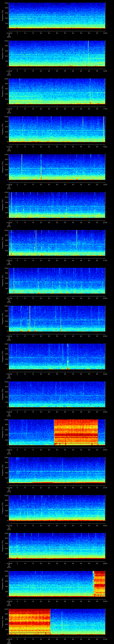Click the 28:00 end time label
Screen dimensions: 114x644
[105, 525]
